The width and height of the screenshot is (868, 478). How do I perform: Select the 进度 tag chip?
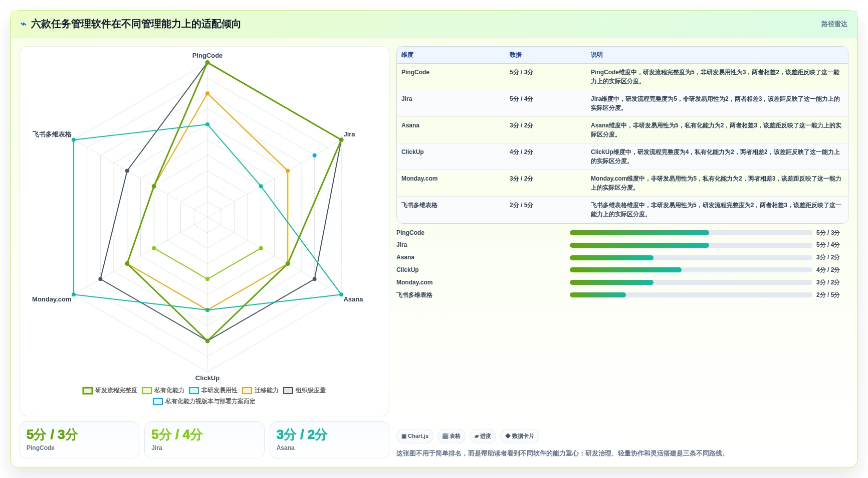[x=483, y=436]
